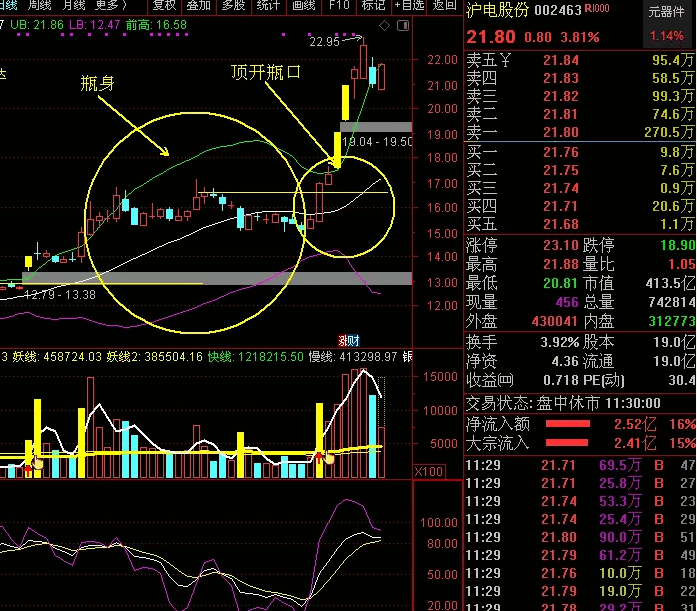Click stock name 沪电股份
This screenshot has height=611, width=697.
pos(497,10)
